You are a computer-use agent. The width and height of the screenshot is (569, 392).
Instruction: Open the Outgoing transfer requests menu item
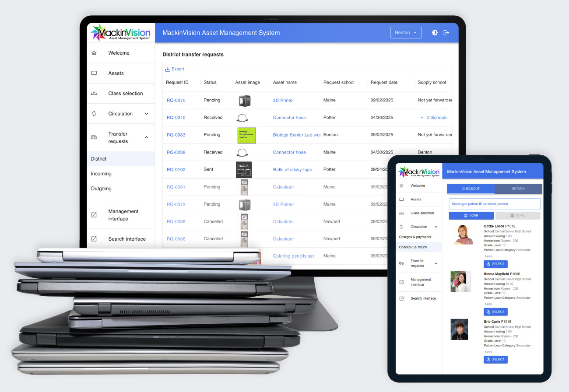click(121, 189)
